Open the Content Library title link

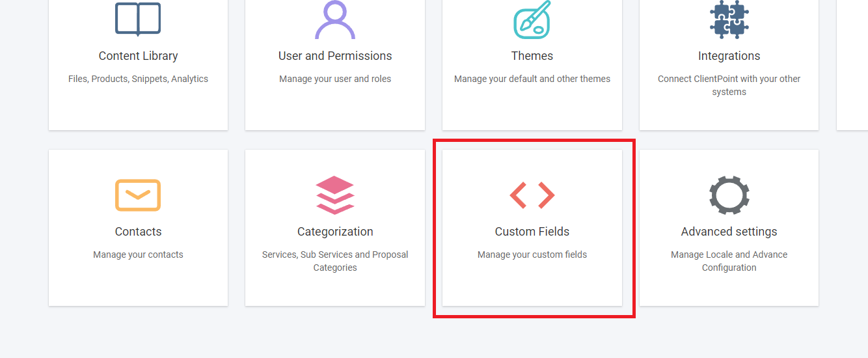[x=138, y=56]
